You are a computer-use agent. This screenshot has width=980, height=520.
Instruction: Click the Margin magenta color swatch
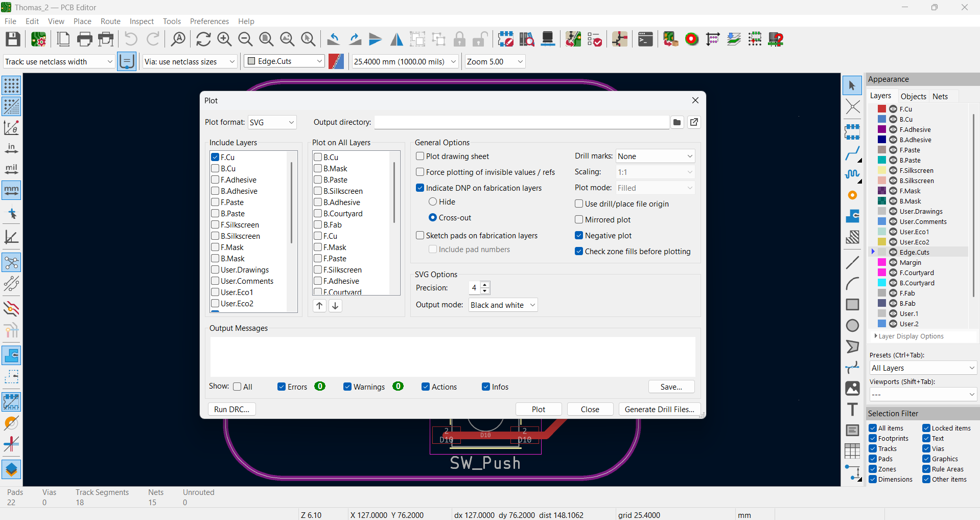pos(882,262)
